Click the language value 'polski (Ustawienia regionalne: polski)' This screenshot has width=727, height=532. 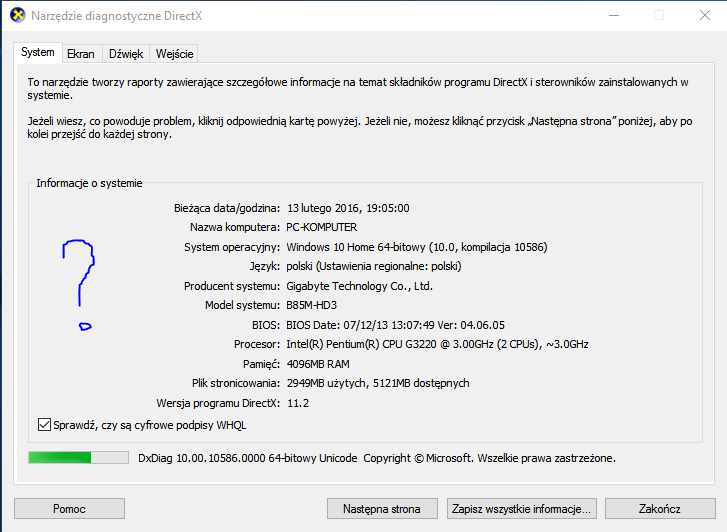tap(374, 266)
